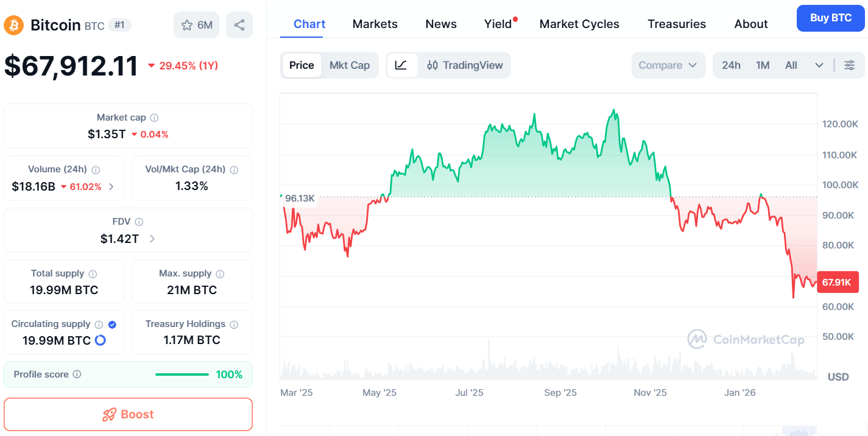Click the share icon button
868x436 pixels.
pyautogui.click(x=239, y=25)
